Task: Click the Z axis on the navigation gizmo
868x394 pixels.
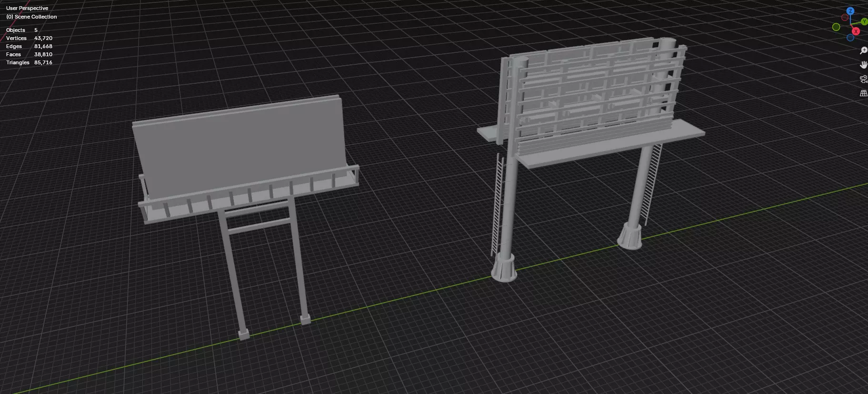Action: click(x=850, y=11)
